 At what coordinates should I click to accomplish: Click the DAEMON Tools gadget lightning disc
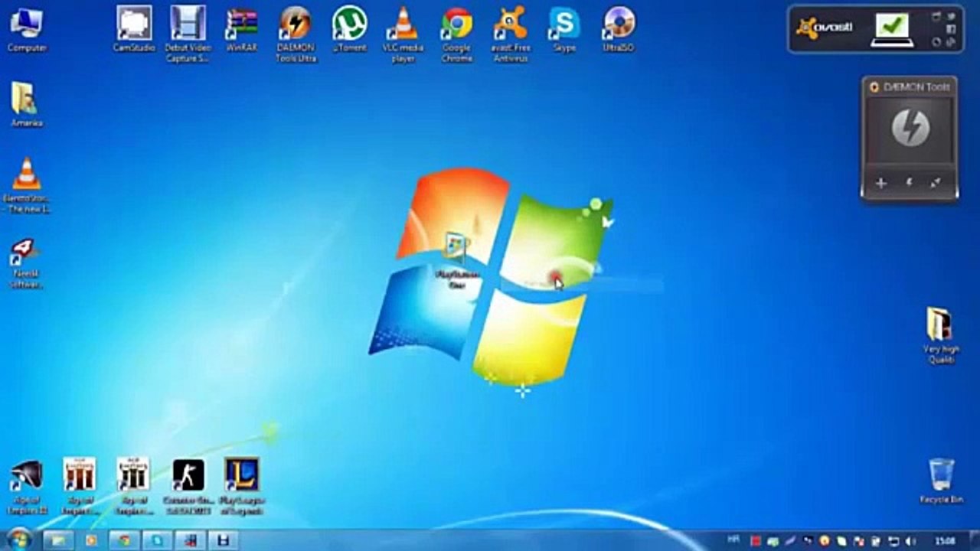coord(910,127)
